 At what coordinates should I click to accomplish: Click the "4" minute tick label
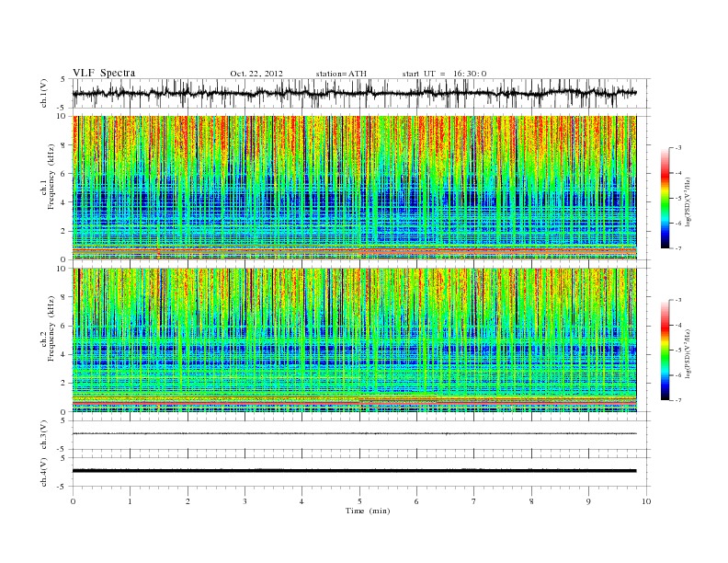301,501
